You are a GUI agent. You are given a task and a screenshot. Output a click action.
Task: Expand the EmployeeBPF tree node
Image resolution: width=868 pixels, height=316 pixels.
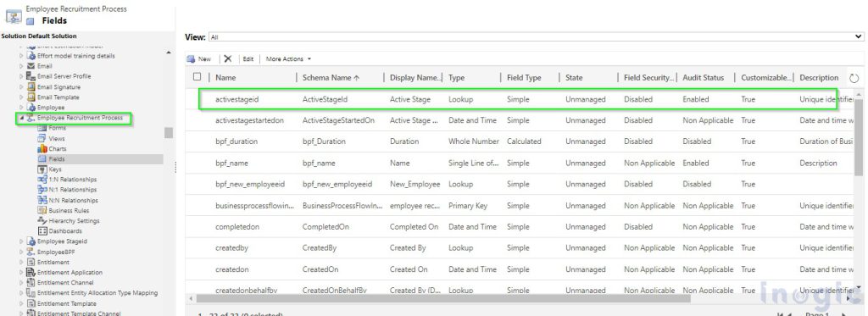pyautogui.click(x=21, y=252)
